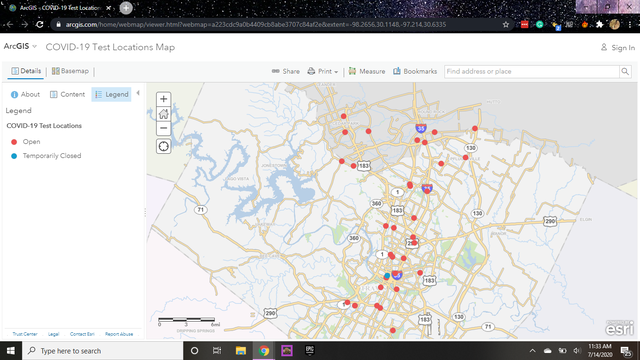This screenshot has width=640, height=360.
Task: Click Sign In link
Action: pos(618,48)
